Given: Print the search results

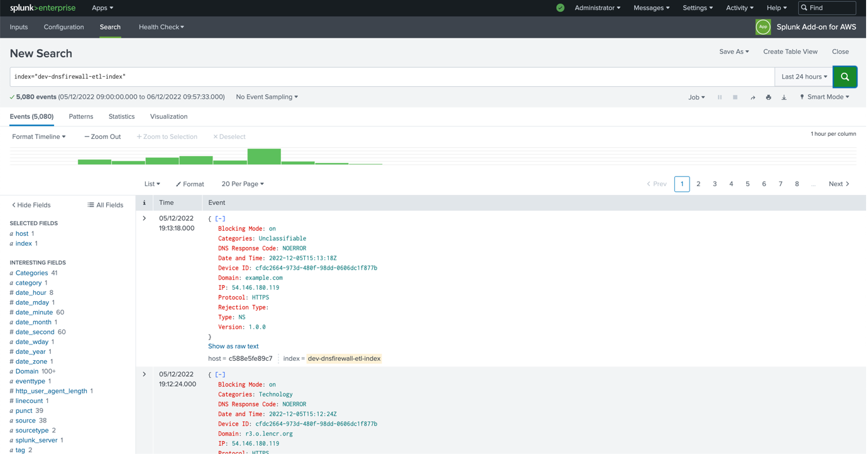Looking at the screenshot, I should tap(768, 97).
